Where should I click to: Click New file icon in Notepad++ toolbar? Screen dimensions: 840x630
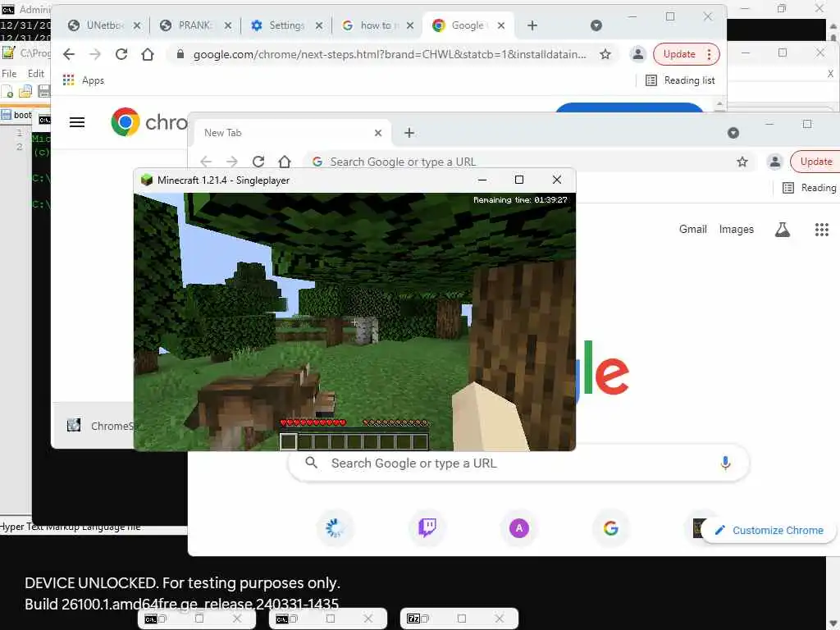[7, 92]
